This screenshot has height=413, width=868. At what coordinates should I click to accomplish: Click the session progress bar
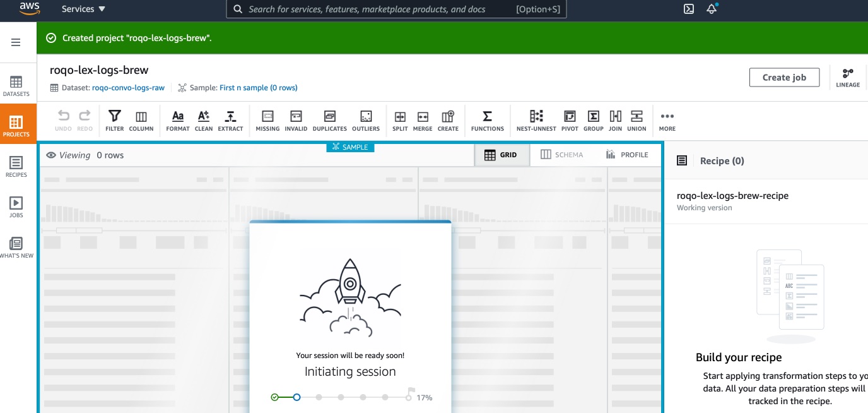(341, 397)
